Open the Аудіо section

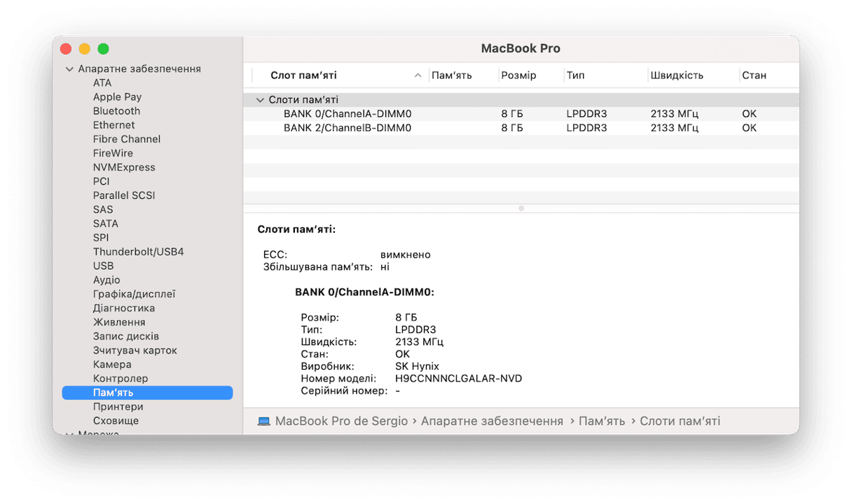[x=106, y=279]
